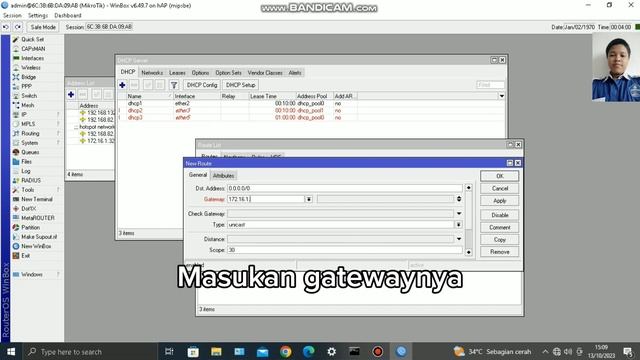640x360 pixels.
Task: Open Files menu
Action: tap(26, 162)
